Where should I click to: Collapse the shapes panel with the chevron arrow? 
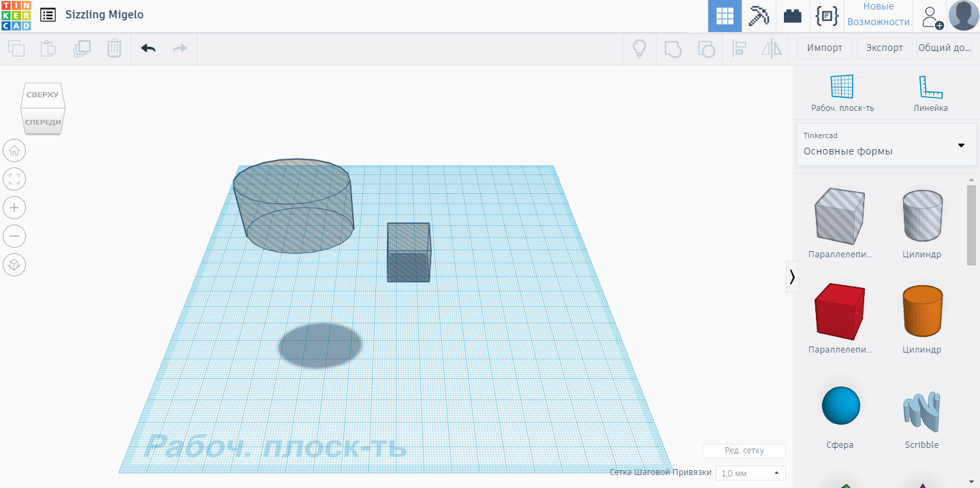tap(791, 276)
